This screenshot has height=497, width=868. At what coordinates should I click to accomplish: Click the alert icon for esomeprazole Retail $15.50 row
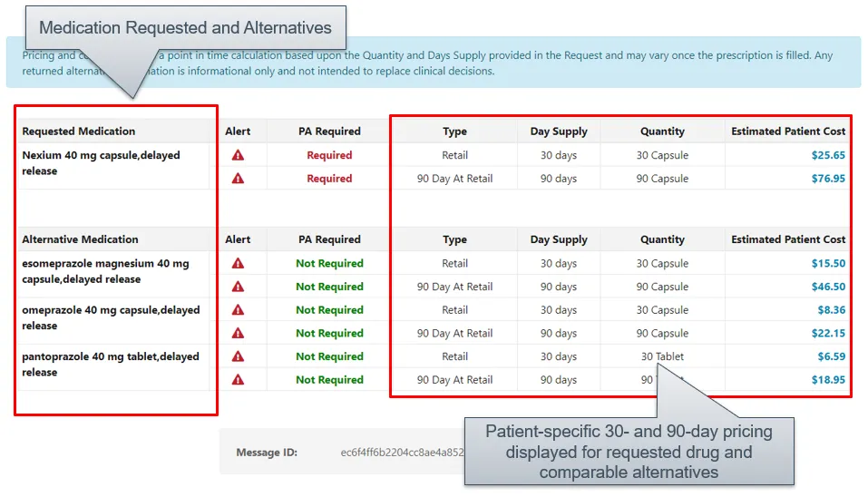(x=238, y=263)
